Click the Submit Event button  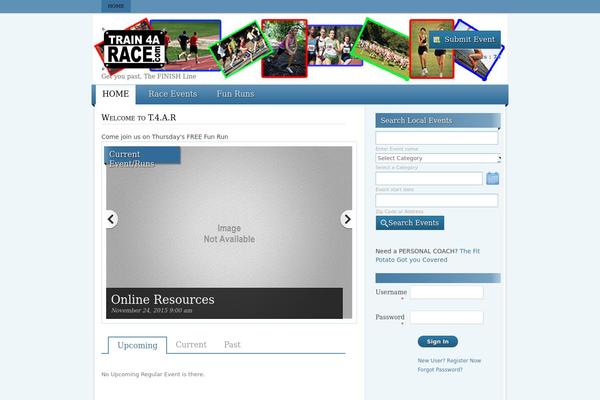click(465, 39)
